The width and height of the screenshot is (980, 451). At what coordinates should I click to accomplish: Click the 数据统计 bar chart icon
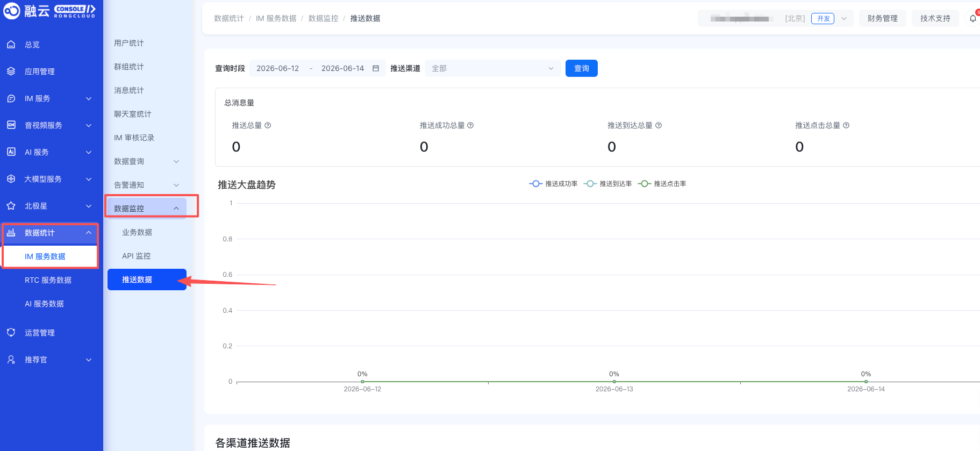point(11,233)
